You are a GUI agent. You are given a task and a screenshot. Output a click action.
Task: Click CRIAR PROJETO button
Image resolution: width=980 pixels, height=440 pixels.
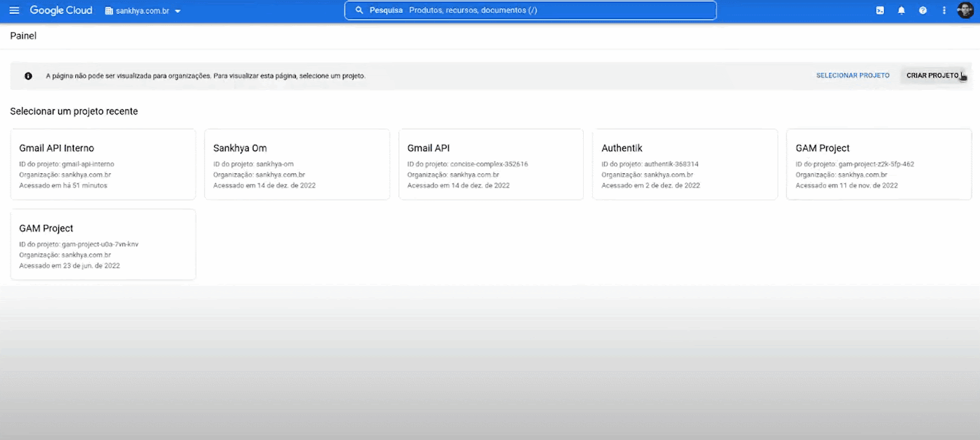pos(932,76)
